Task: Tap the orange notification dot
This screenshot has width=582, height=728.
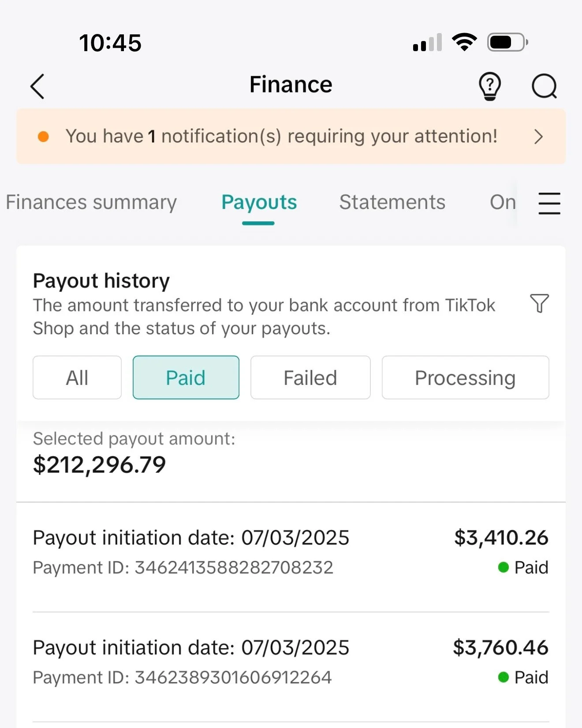Action: pos(43,137)
